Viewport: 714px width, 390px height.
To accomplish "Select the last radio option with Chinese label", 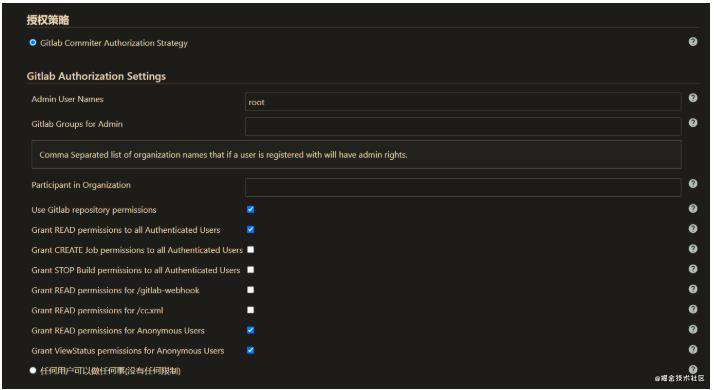I will pyautogui.click(x=33, y=370).
